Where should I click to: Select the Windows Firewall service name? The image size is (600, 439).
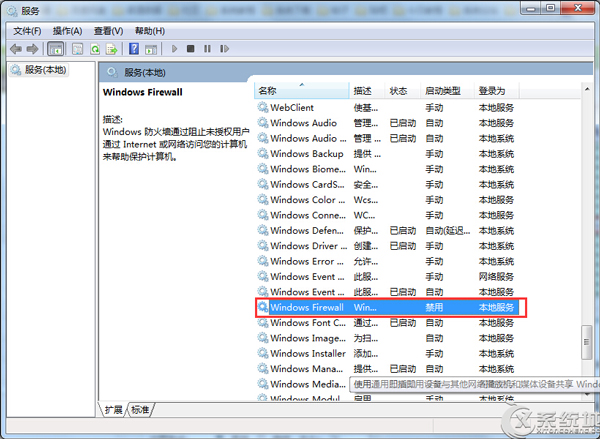(x=307, y=307)
